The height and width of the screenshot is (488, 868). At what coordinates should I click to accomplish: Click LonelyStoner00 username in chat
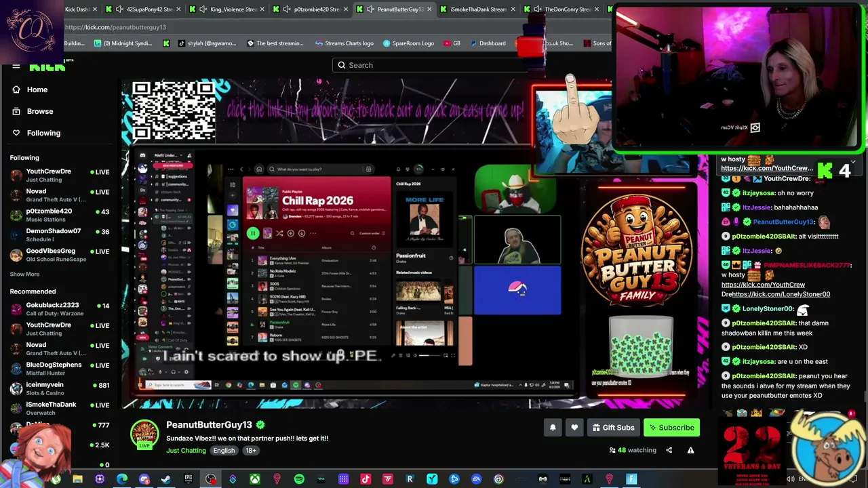pos(768,308)
